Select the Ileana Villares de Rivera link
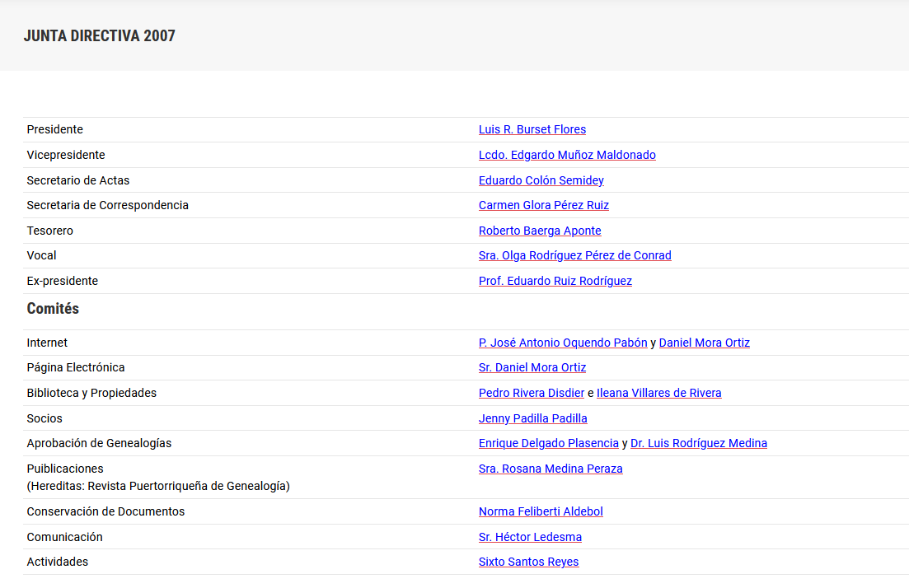The image size is (909, 588). tap(658, 393)
